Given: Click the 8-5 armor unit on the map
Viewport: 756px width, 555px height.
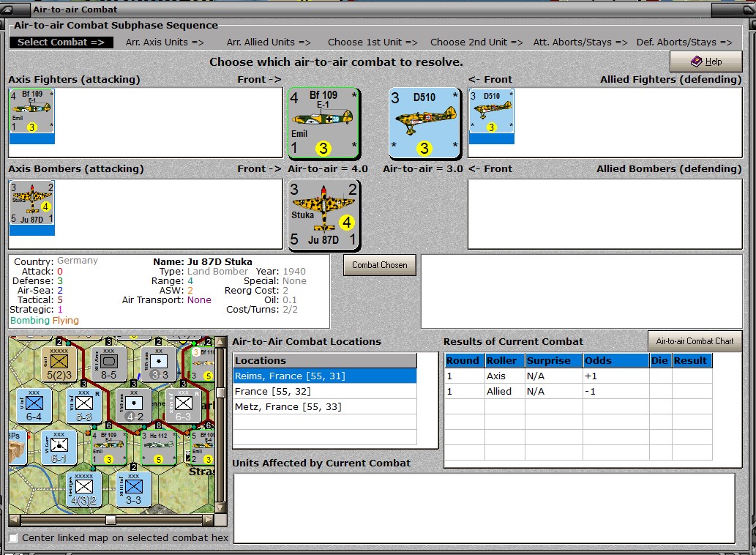Looking at the screenshot, I should (108, 363).
